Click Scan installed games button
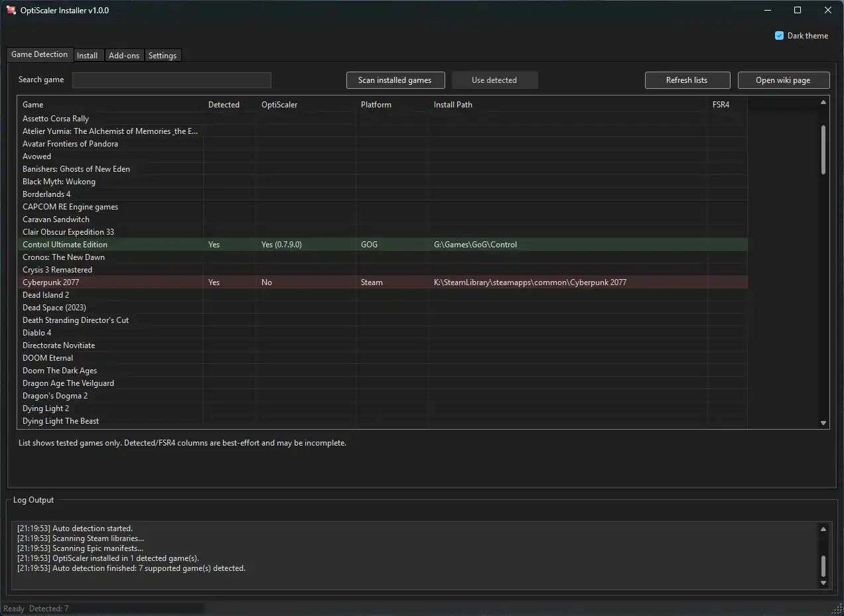 395,80
